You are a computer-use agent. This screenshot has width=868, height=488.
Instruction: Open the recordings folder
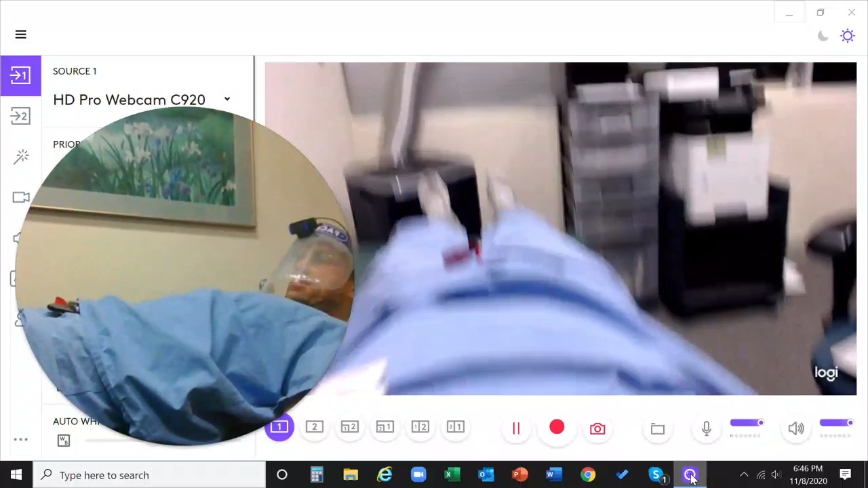point(657,428)
